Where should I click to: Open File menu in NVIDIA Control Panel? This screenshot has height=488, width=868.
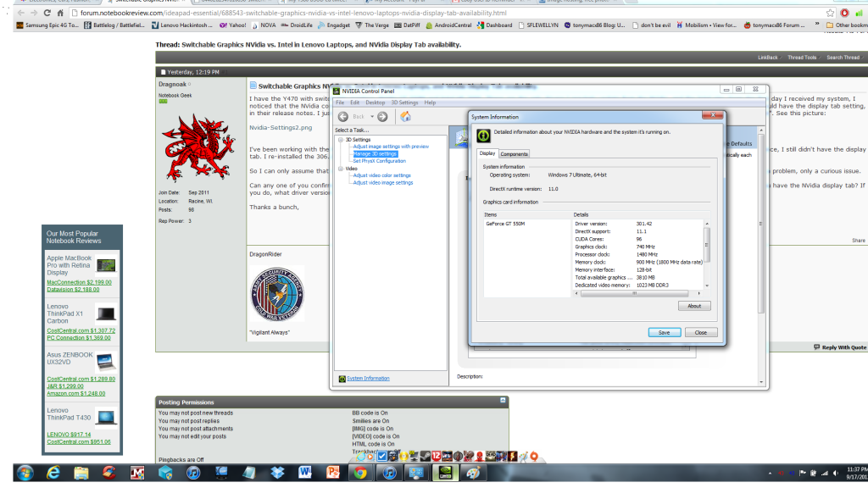tap(340, 103)
